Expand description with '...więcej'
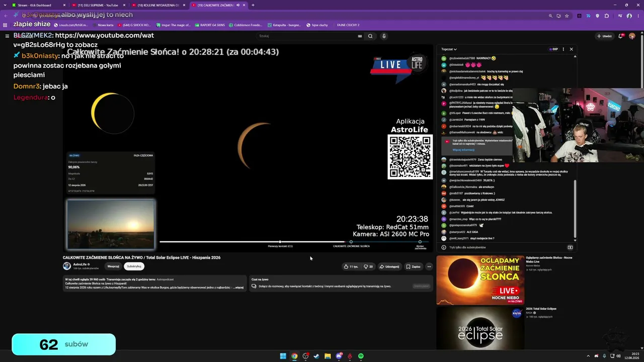This screenshot has width=644, height=362. click(x=238, y=288)
